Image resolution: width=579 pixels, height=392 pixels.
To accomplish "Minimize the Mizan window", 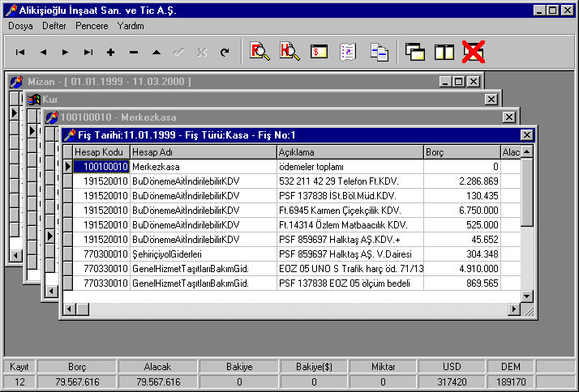I will [x=446, y=82].
